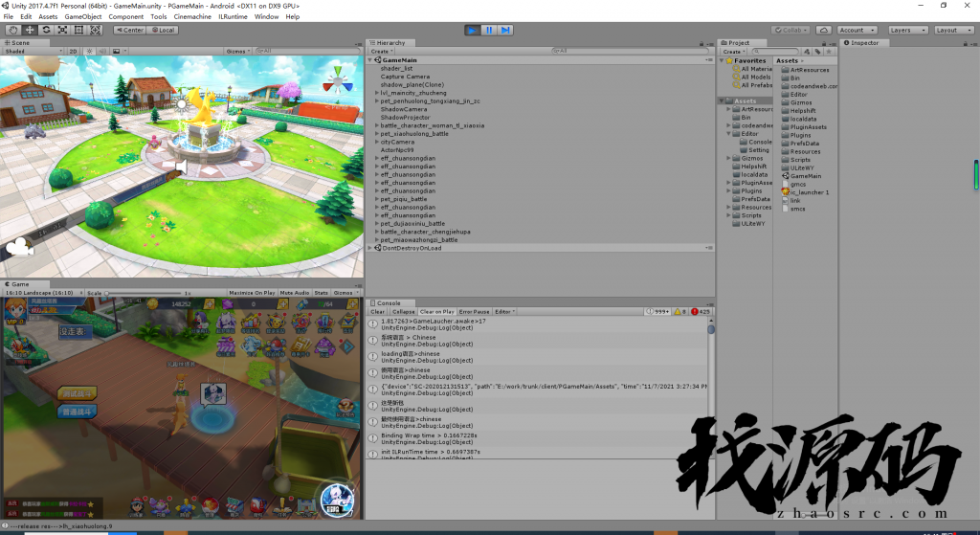The image size is (980, 535).
Task: Toggle info log messages count in Console
Action: click(657, 311)
